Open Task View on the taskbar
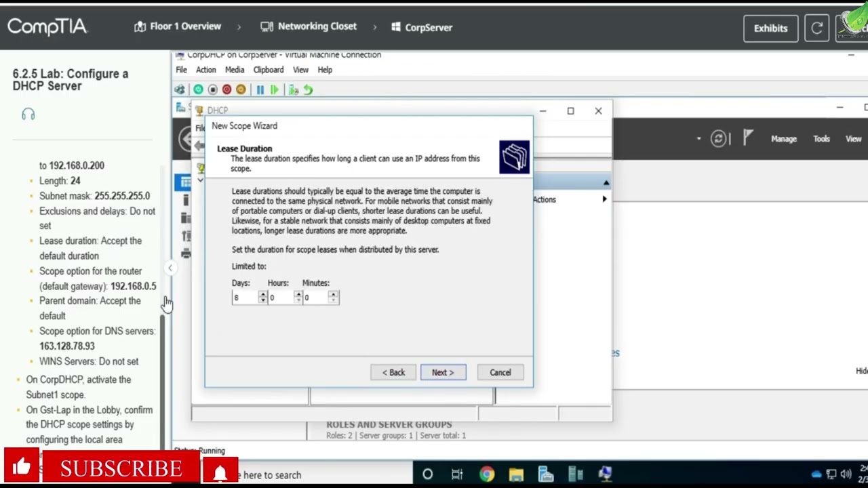Screen dimensions: 868x488 tap(457, 474)
